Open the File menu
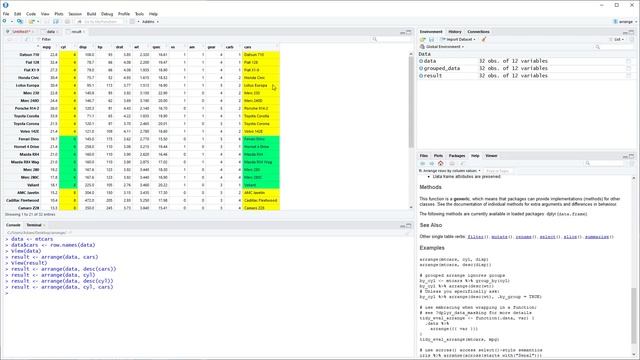Screen dimensions: 640x360 (x=6, y=14)
